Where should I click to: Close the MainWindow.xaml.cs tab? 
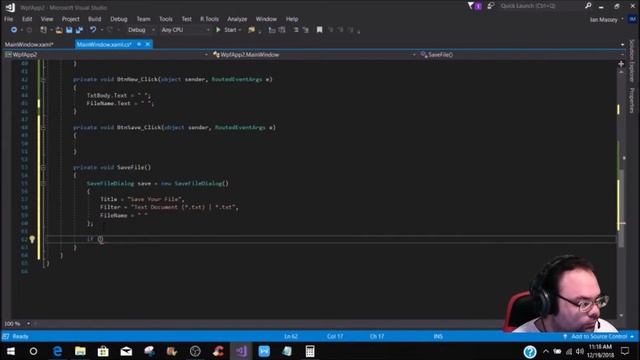(148, 44)
